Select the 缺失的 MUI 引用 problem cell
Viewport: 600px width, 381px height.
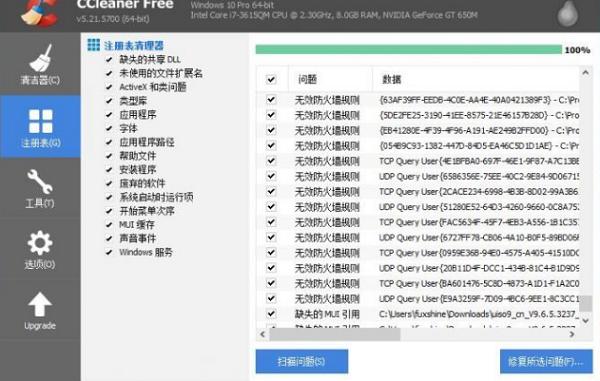pos(327,314)
